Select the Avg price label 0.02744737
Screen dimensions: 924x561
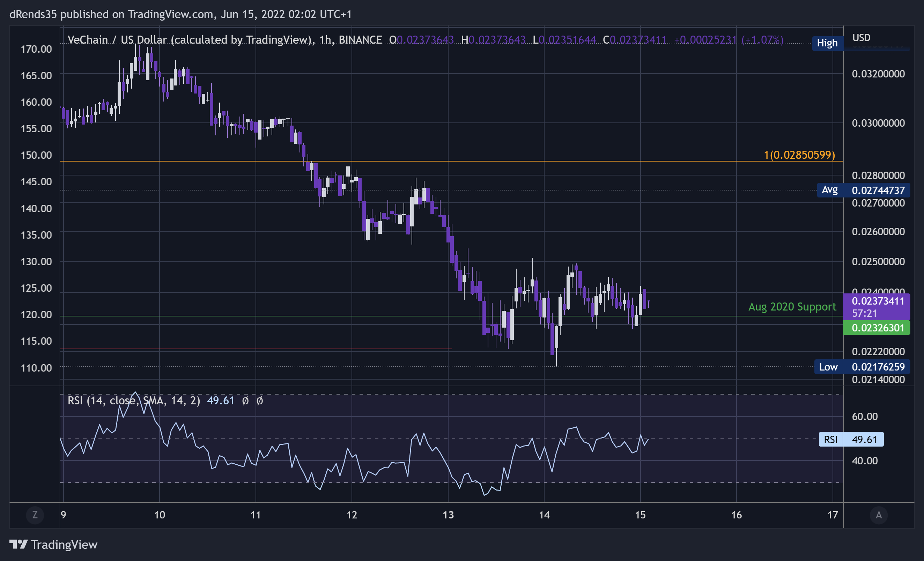pos(863,190)
